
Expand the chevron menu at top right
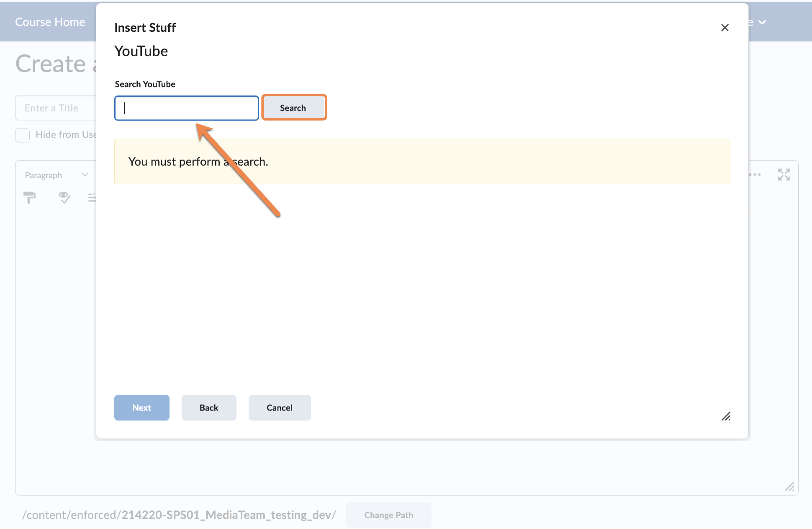tap(762, 22)
